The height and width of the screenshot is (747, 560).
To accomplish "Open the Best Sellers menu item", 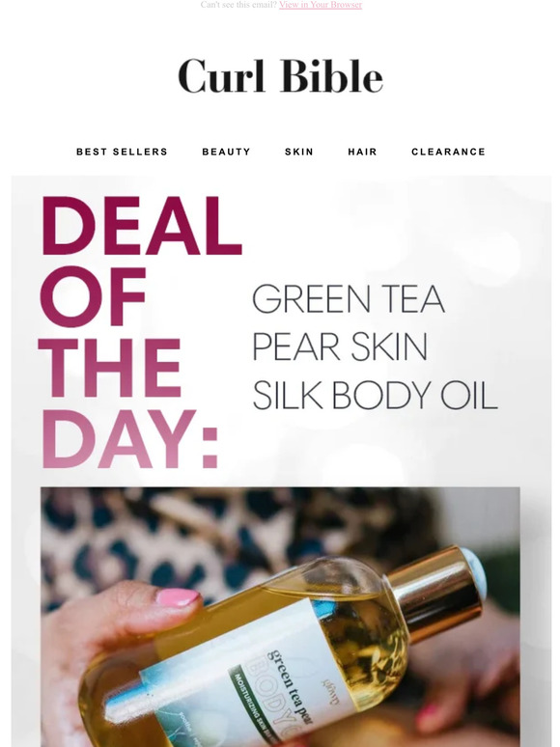I will coord(122,152).
